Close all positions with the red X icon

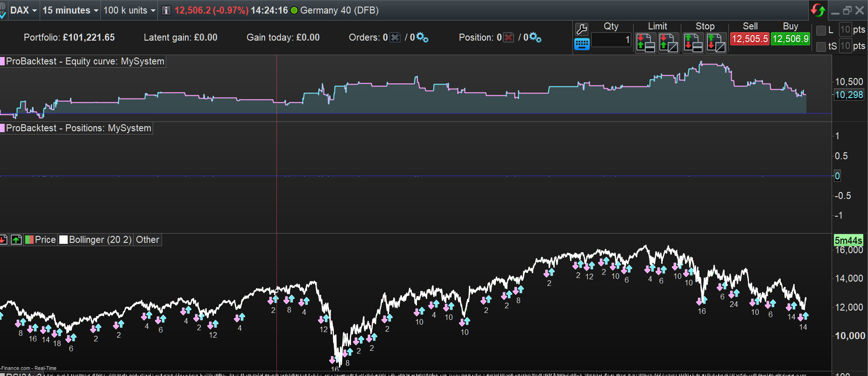point(508,37)
